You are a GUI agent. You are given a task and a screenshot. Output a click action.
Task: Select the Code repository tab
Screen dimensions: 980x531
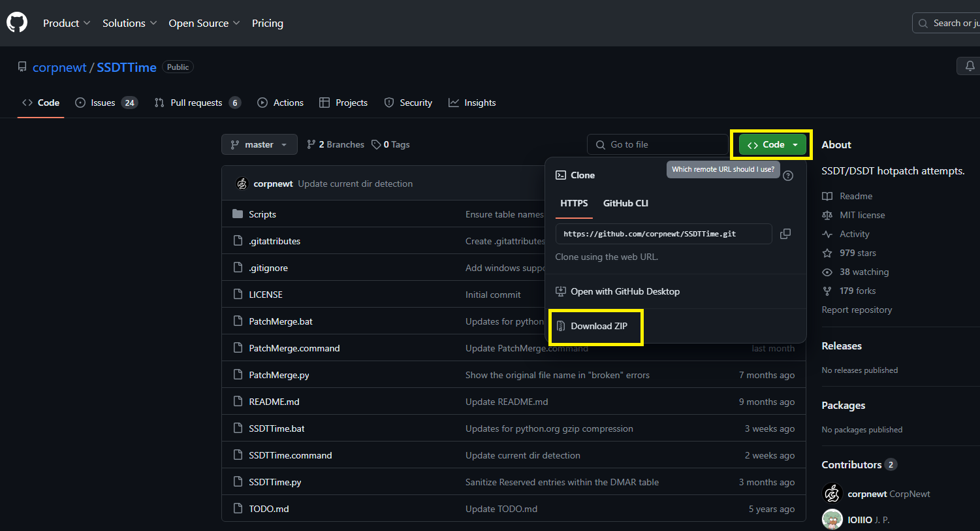click(40, 103)
